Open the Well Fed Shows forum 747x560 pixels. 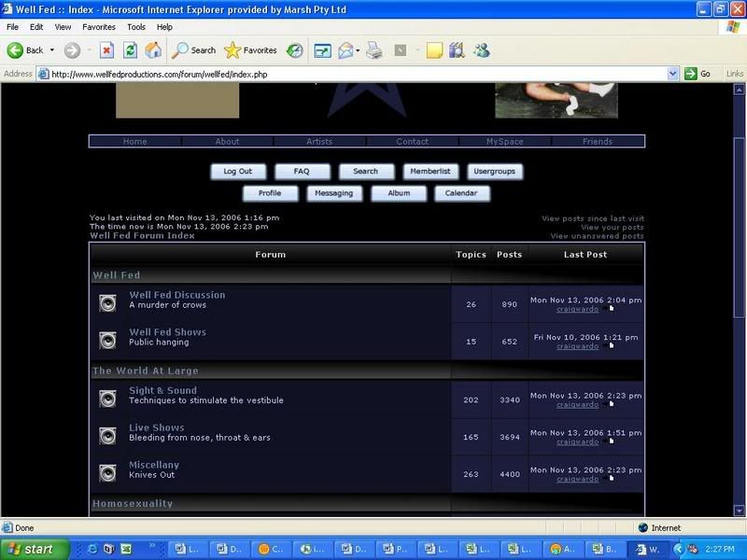[168, 332]
